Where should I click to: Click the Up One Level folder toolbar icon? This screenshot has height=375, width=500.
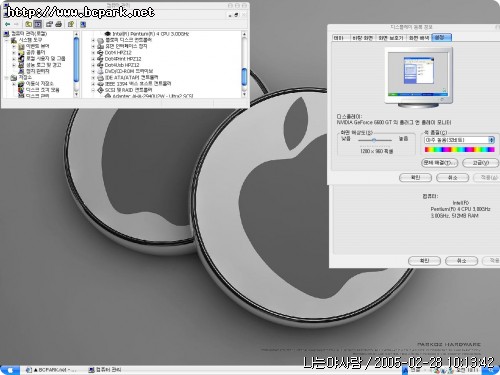pos(29,24)
